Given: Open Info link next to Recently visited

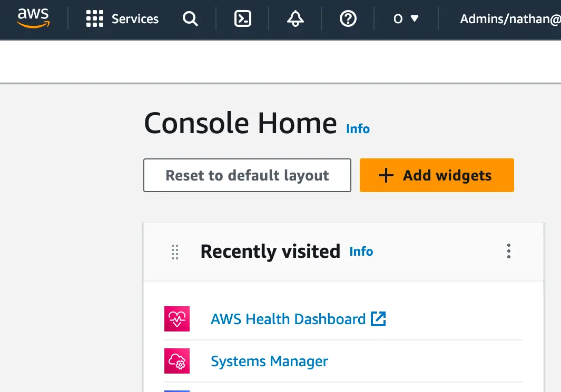Looking at the screenshot, I should (361, 252).
